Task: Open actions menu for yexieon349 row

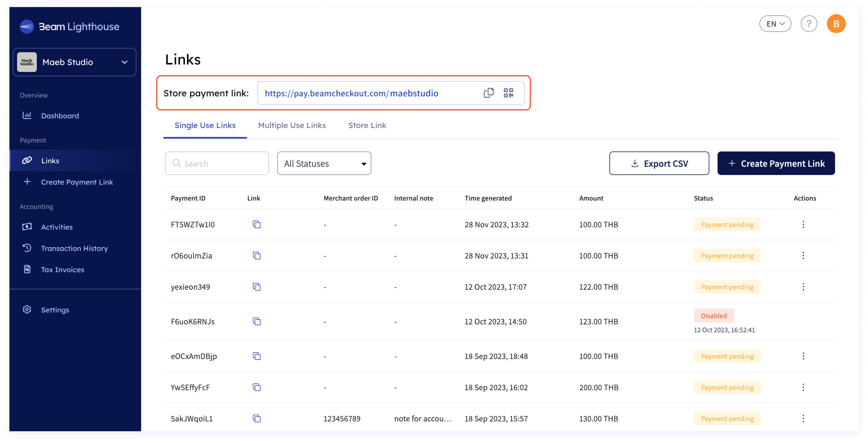Action: pyautogui.click(x=803, y=287)
